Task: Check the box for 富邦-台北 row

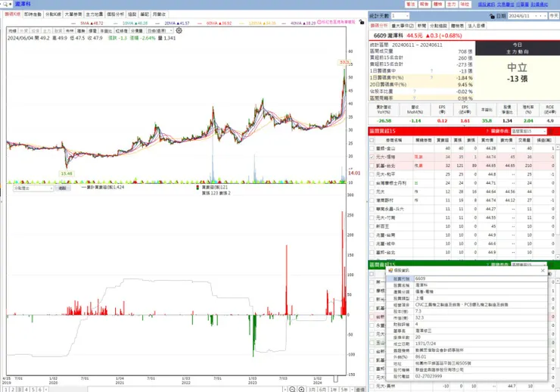Action: coord(372,253)
